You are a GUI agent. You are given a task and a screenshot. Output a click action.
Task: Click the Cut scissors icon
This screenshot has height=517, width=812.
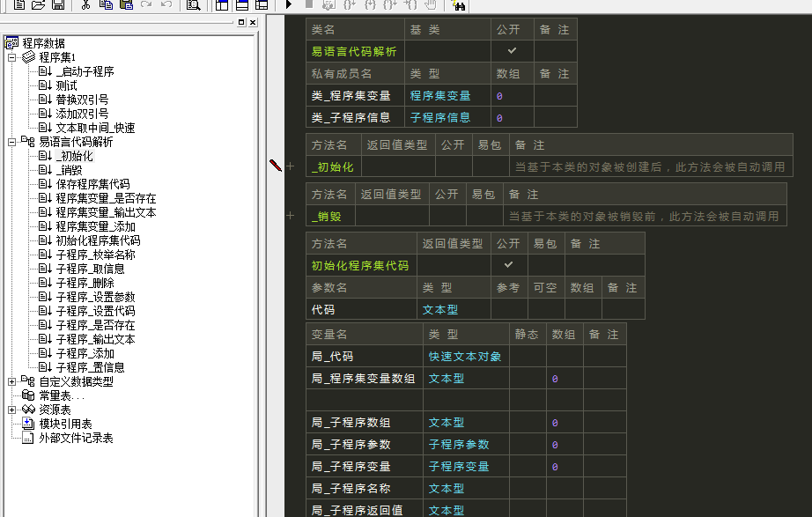[86, 4]
